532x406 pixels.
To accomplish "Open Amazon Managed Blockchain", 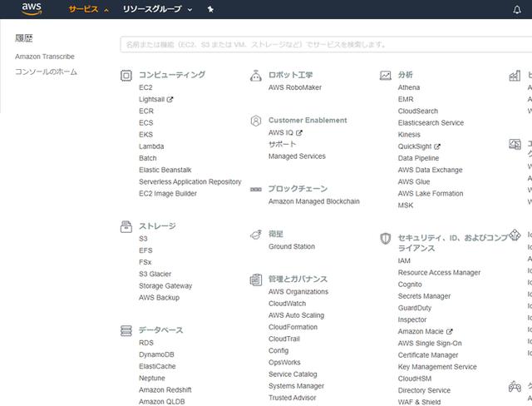I will tap(314, 201).
